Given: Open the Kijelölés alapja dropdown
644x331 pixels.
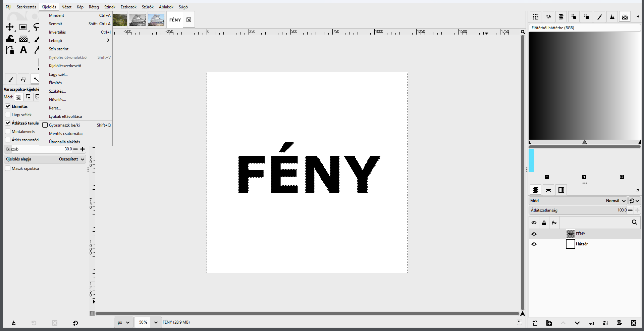Looking at the screenshot, I should pos(45,159).
